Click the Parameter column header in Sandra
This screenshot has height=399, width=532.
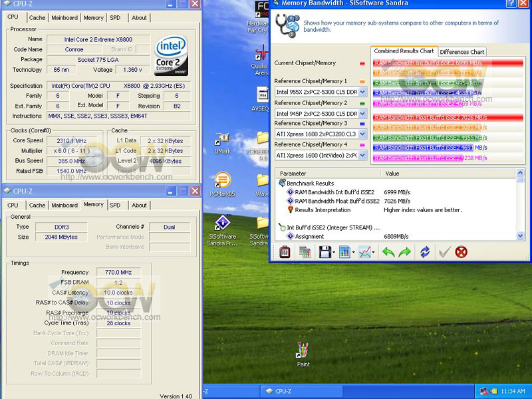pyautogui.click(x=328, y=174)
